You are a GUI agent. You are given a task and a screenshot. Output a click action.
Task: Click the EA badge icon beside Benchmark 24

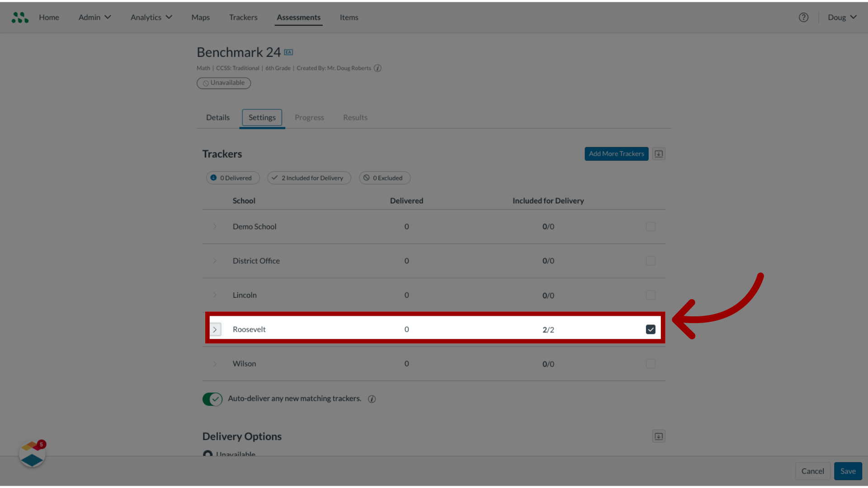(288, 52)
